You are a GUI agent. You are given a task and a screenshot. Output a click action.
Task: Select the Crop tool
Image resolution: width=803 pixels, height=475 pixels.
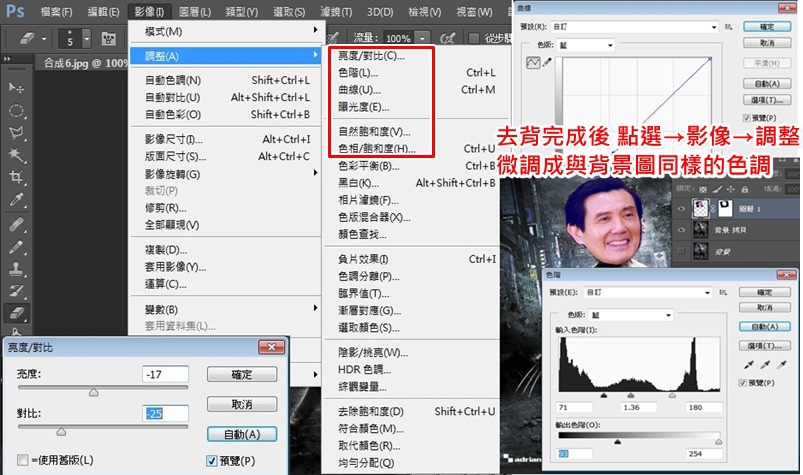coord(16,177)
